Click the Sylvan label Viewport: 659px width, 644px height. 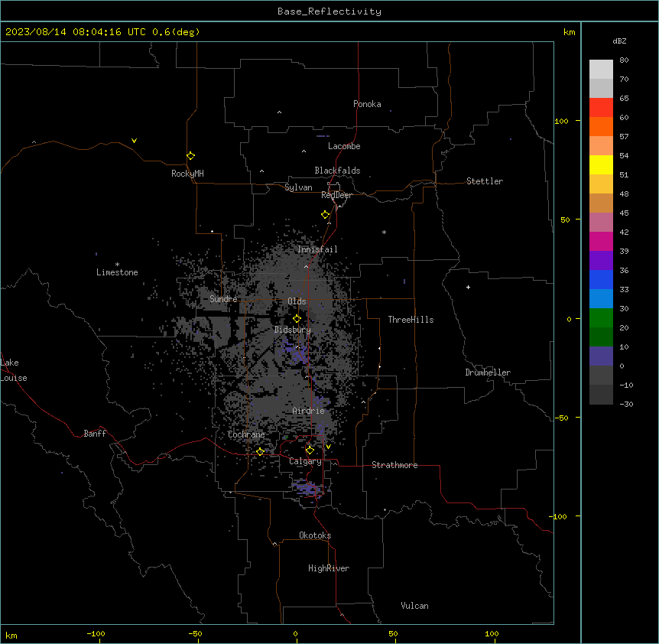coord(298,187)
